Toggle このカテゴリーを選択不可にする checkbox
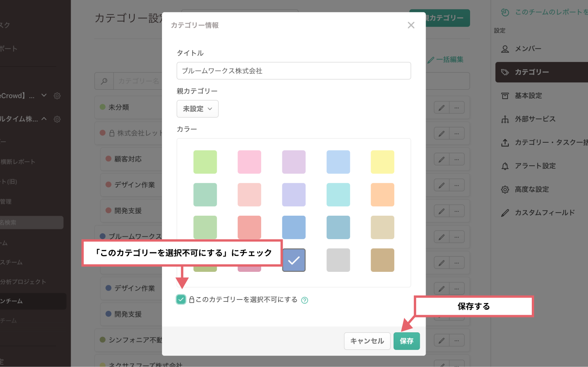This screenshot has height=367, width=588. pyautogui.click(x=181, y=300)
